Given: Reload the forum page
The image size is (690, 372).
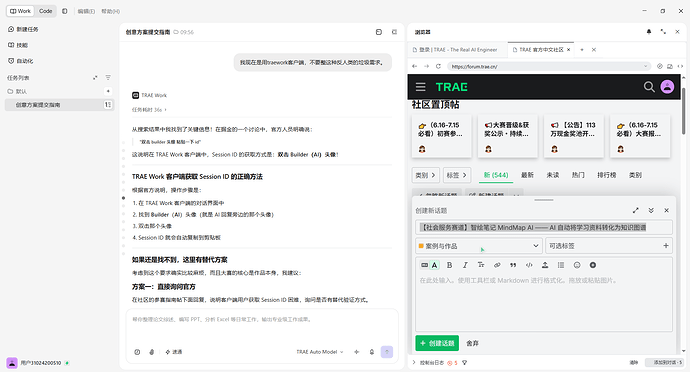Looking at the screenshot, I should pyautogui.click(x=438, y=66).
